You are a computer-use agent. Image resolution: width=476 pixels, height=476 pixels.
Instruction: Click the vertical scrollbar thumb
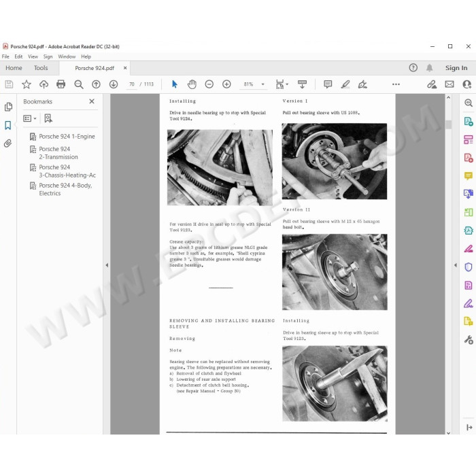click(448, 124)
